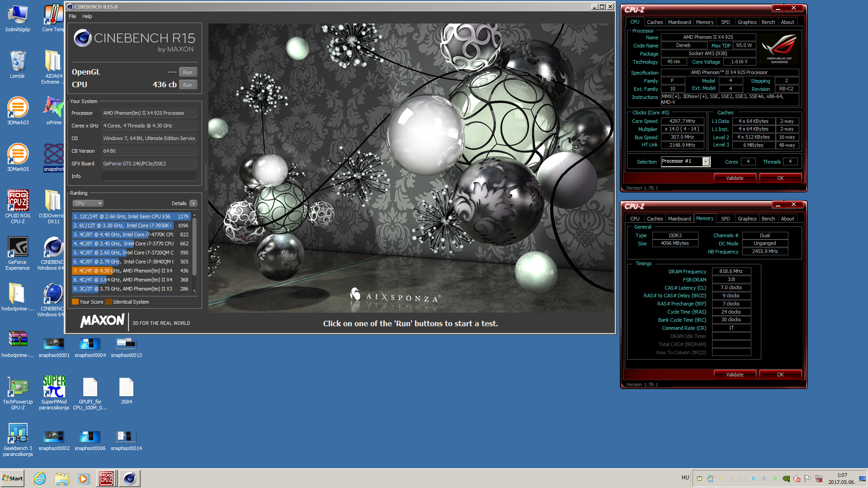Launch CPUID ROG CPU-Z desktop shortcut
This screenshot has height=488, width=868.
[x=18, y=206]
